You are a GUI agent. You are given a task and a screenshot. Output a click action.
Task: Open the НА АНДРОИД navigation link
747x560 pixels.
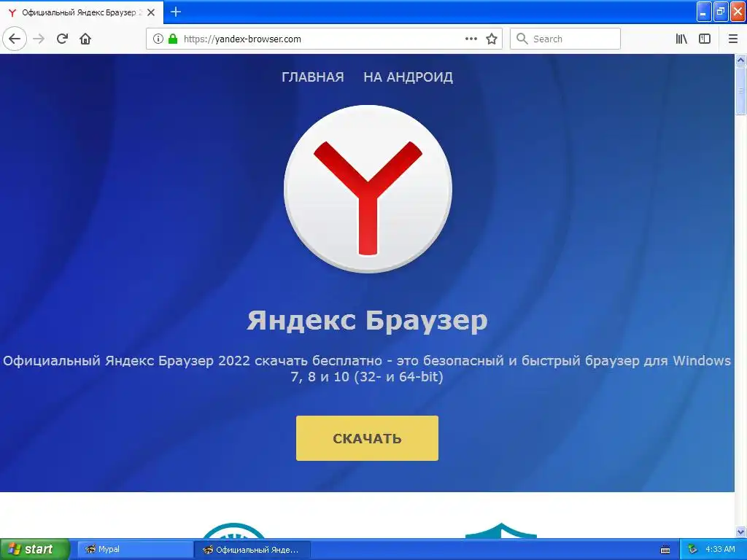click(409, 77)
